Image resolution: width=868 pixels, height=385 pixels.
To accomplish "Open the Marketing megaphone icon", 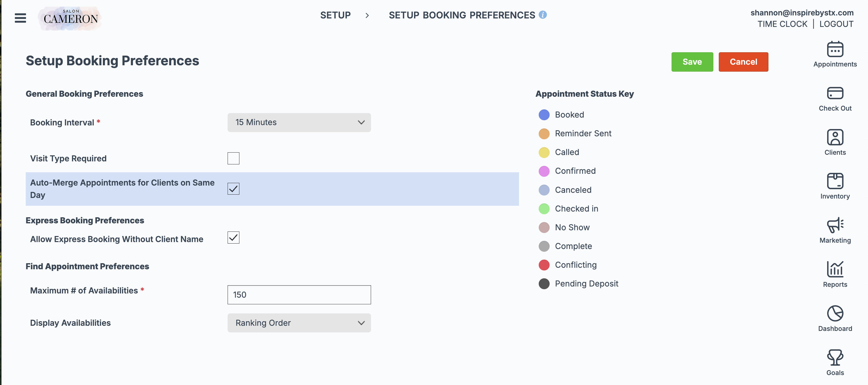I will [835, 225].
